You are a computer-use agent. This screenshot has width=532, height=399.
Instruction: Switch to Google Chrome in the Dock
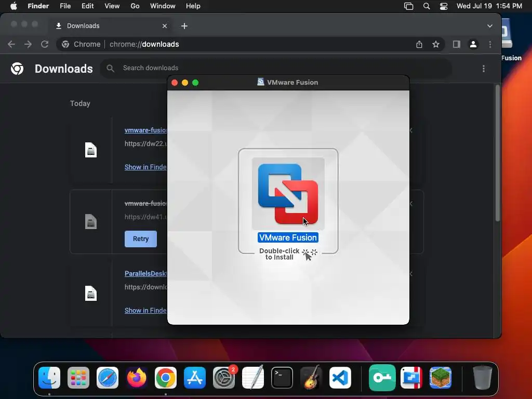pyautogui.click(x=166, y=378)
